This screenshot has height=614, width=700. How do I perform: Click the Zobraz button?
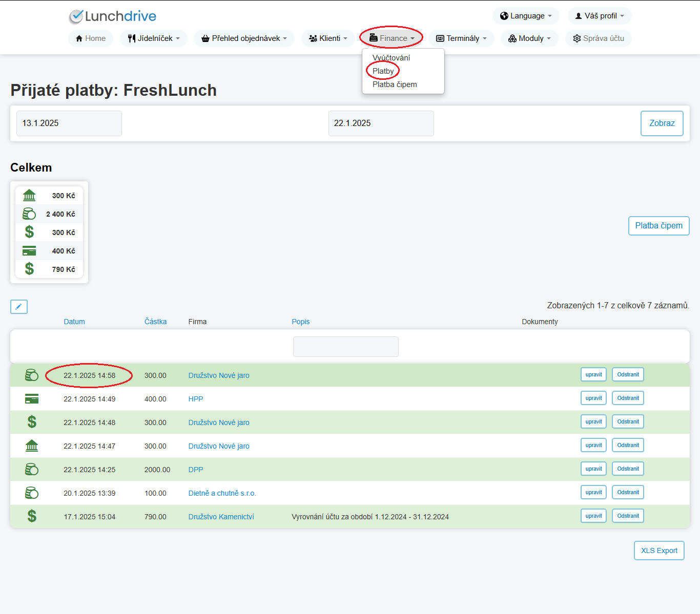[662, 123]
